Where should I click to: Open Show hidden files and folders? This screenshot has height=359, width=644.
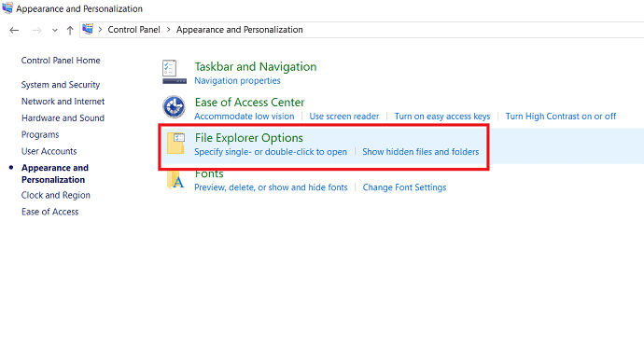(421, 152)
